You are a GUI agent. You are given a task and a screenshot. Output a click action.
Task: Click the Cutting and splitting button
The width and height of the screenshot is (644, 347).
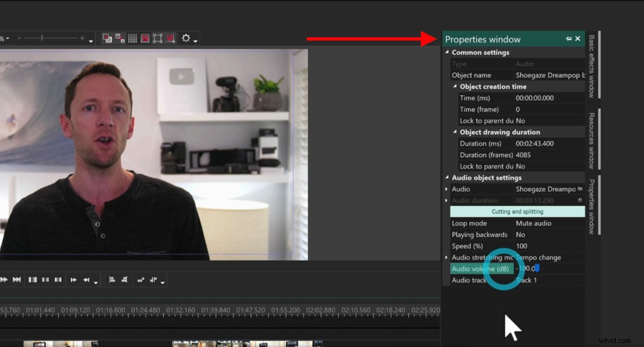(x=518, y=212)
